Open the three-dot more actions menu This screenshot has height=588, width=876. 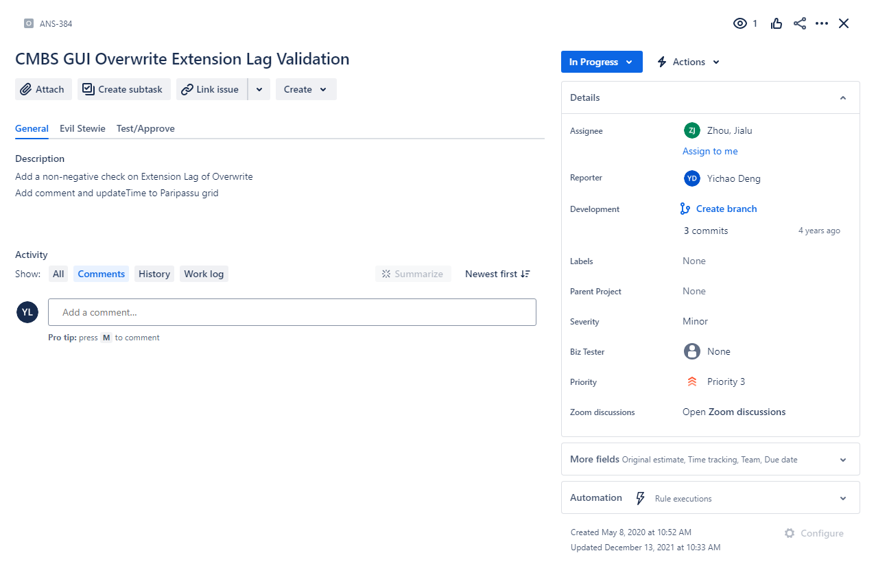point(822,23)
